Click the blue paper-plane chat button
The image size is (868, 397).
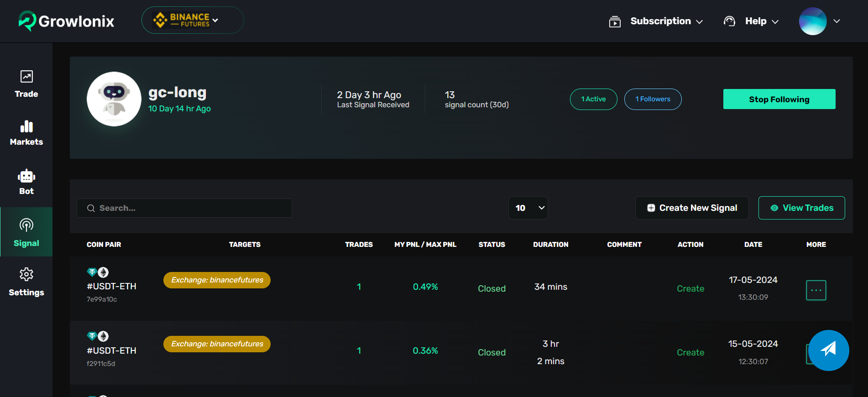click(x=828, y=350)
